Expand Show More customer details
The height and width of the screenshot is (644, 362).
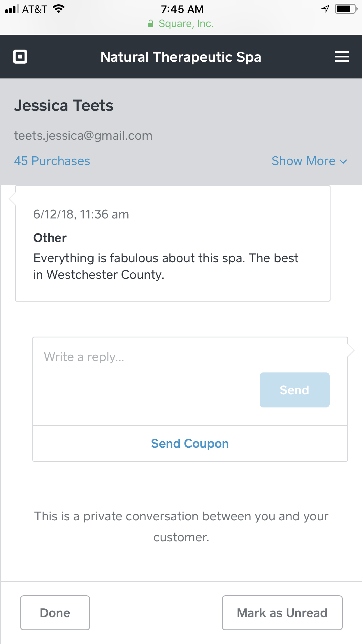click(x=309, y=161)
